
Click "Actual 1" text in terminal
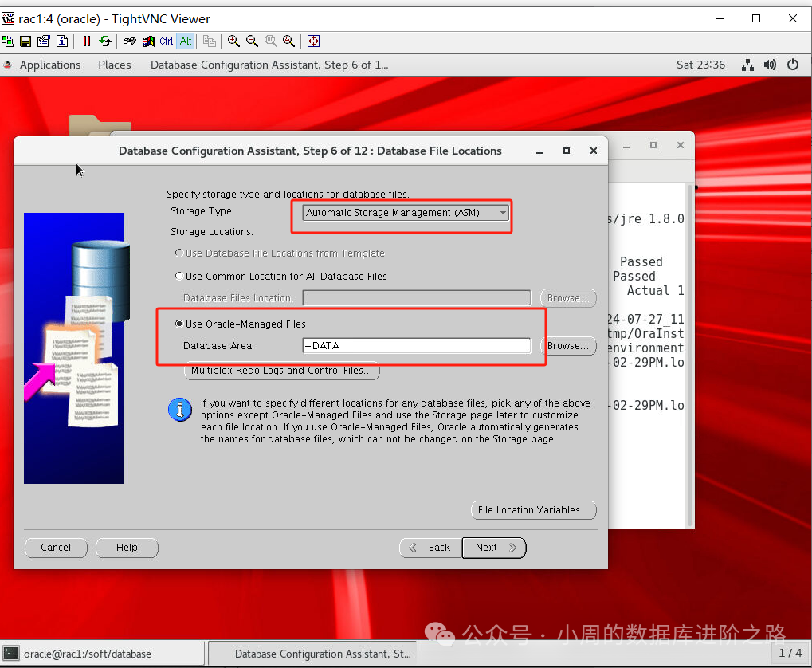click(x=655, y=291)
